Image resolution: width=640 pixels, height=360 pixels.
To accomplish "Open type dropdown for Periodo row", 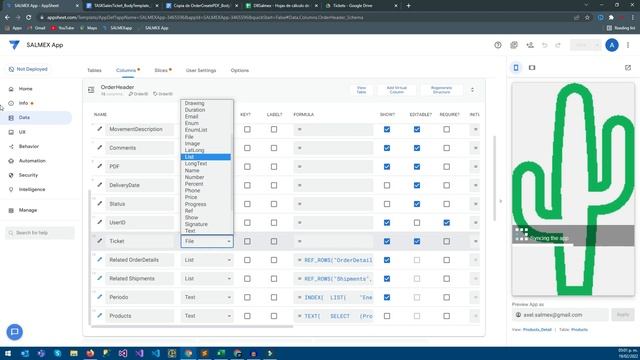I will pos(207,297).
